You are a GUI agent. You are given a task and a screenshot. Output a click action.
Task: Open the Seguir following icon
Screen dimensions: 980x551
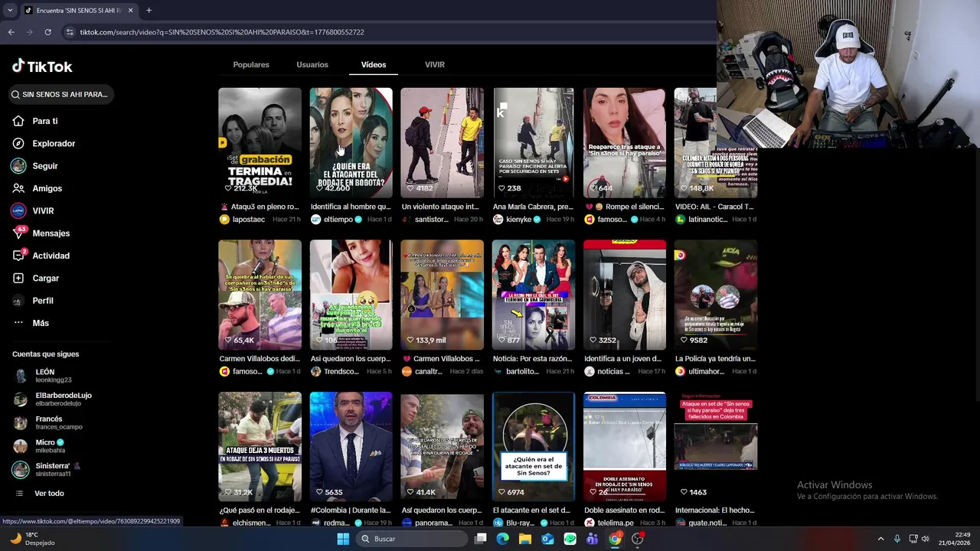(x=18, y=166)
